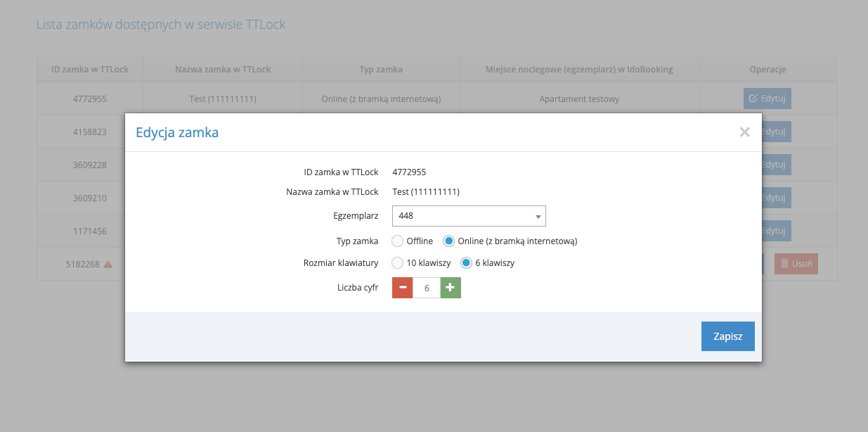
Task: Click the warning icon next to 5182268
Action: 108,265
